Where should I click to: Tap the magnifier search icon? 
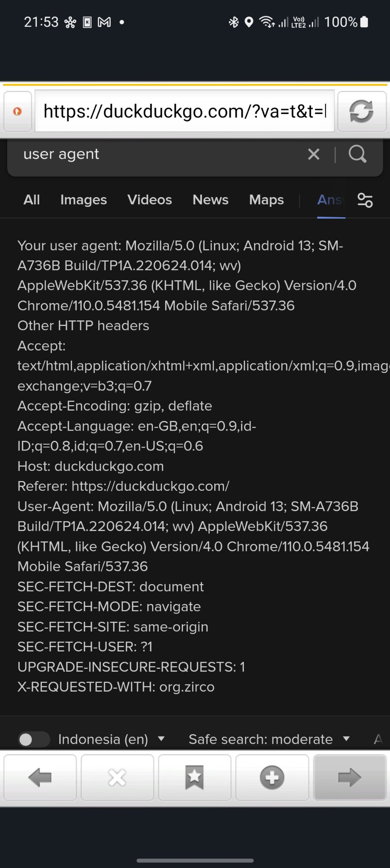click(357, 154)
